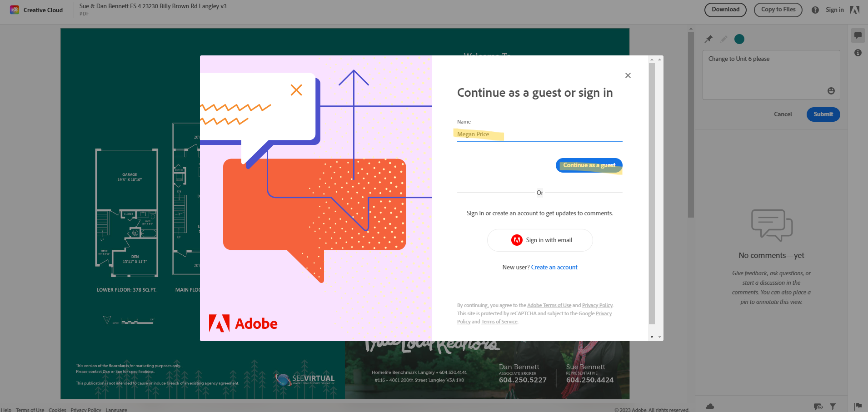Open the teal annotation color swatch
Screen dimensions: 868x412
tap(739, 39)
